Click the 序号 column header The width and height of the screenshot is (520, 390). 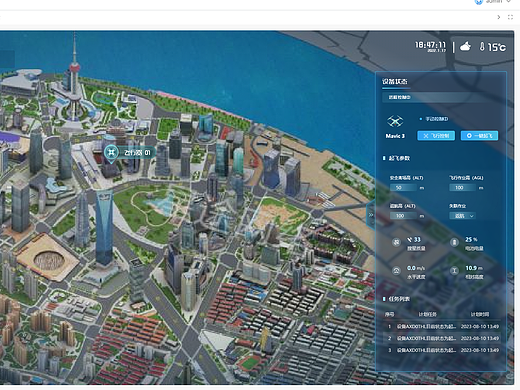(x=389, y=314)
